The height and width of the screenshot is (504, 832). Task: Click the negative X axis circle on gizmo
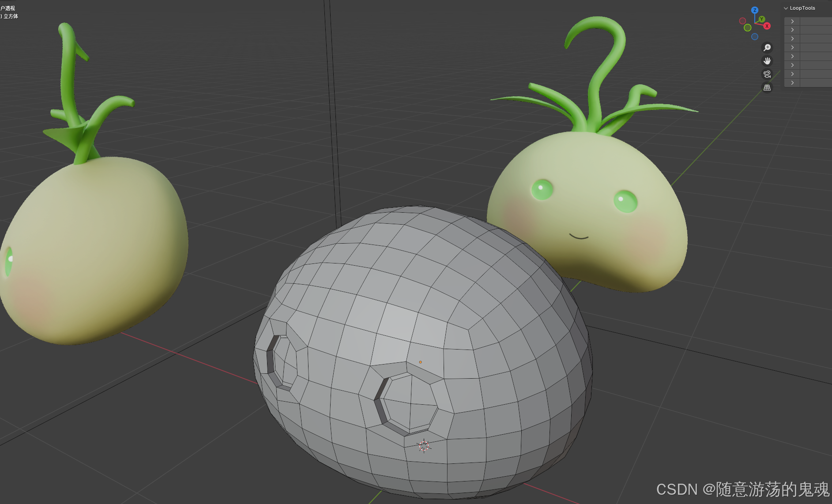coord(742,21)
